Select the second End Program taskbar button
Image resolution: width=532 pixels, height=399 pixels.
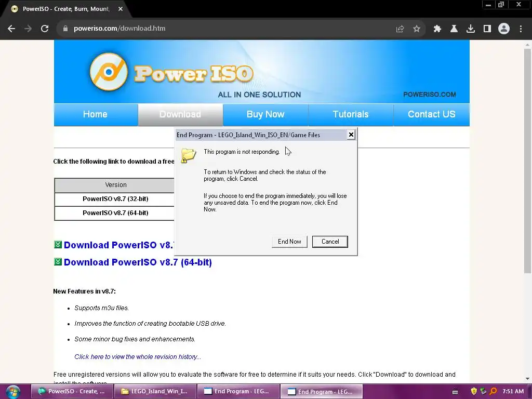point(322,392)
